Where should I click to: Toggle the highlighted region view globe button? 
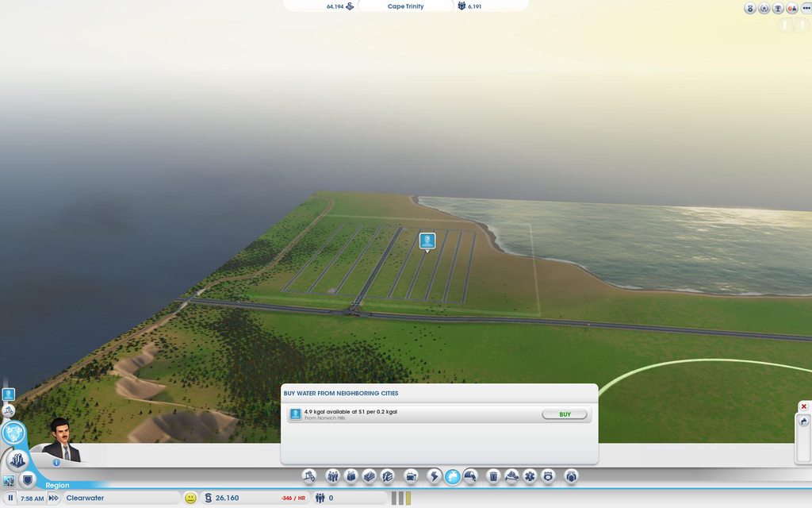pos(13,433)
